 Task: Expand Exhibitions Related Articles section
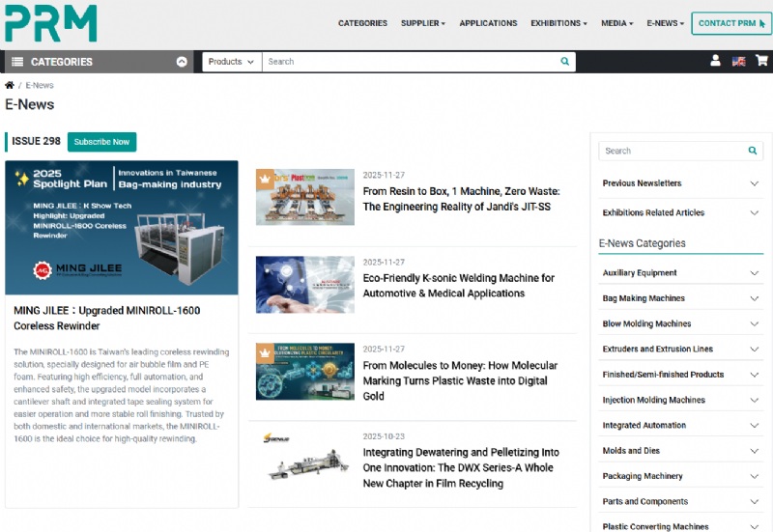(754, 212)
